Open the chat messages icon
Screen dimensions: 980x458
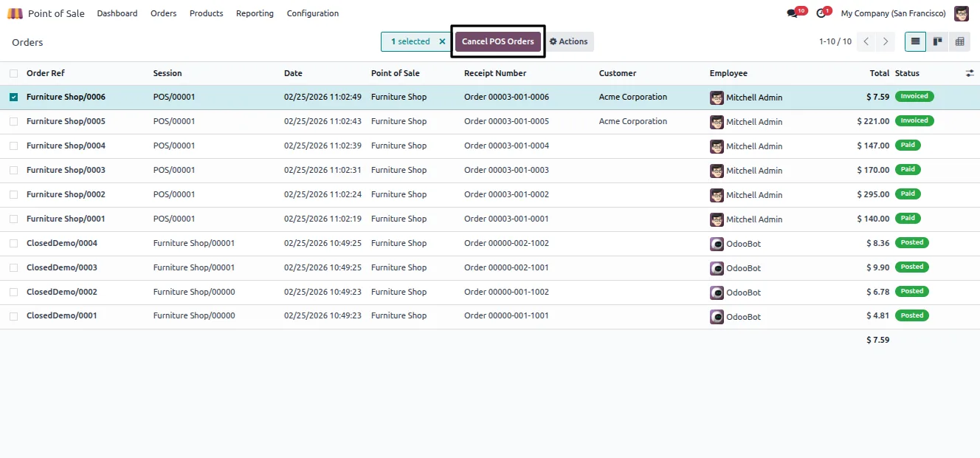pos(793,13)
